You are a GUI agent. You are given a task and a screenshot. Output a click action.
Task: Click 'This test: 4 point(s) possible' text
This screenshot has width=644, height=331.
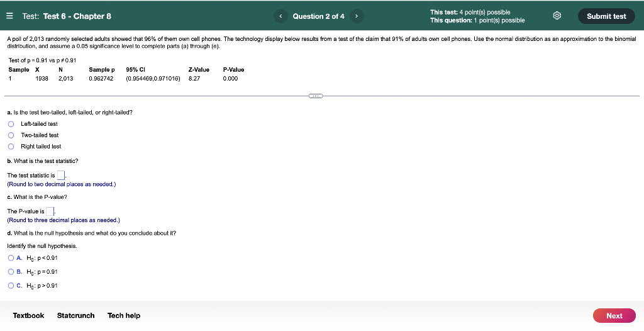pyautogui.click(x=470, y=13)
